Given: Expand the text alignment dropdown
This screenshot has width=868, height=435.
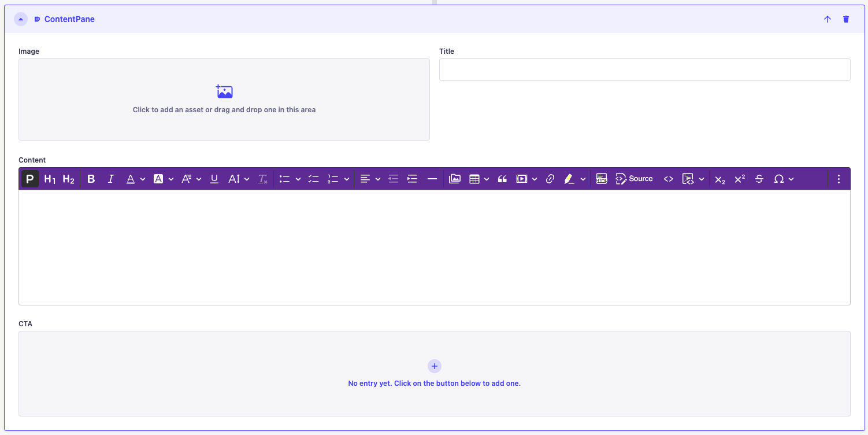Looking at the screenshot, I should [x=377, y=179].
